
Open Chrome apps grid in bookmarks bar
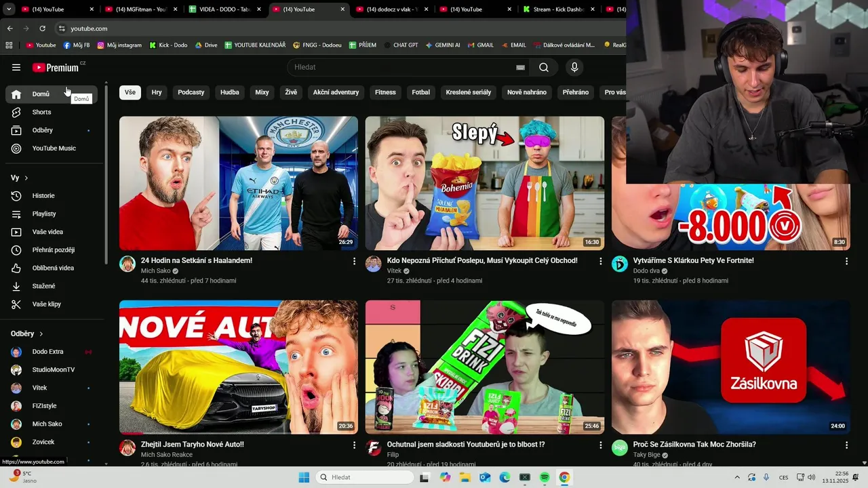click(9, 45)
